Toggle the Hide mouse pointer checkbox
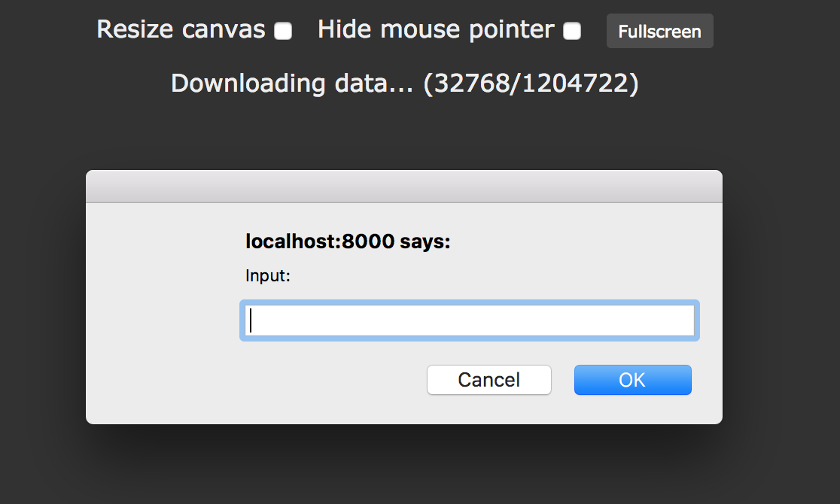840x504 pixels. pyautogui.click(x=572, y=31)
